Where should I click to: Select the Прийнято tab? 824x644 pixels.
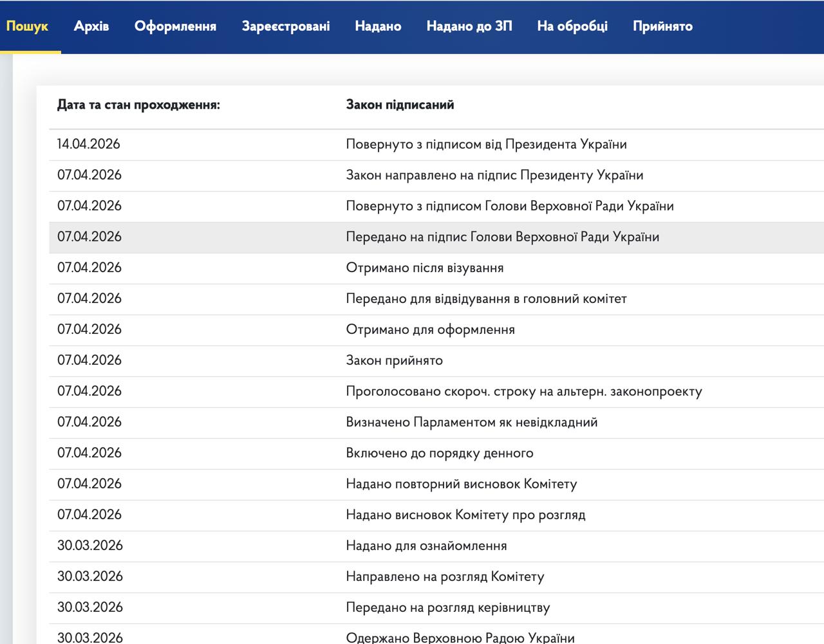662,26
